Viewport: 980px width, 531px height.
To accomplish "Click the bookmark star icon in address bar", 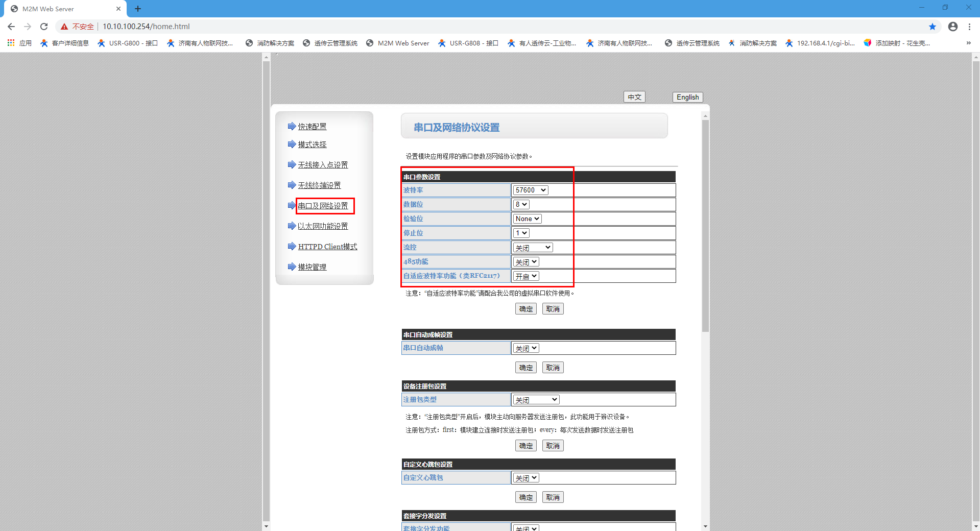I will pyautogui.click(x=932, y=27).
